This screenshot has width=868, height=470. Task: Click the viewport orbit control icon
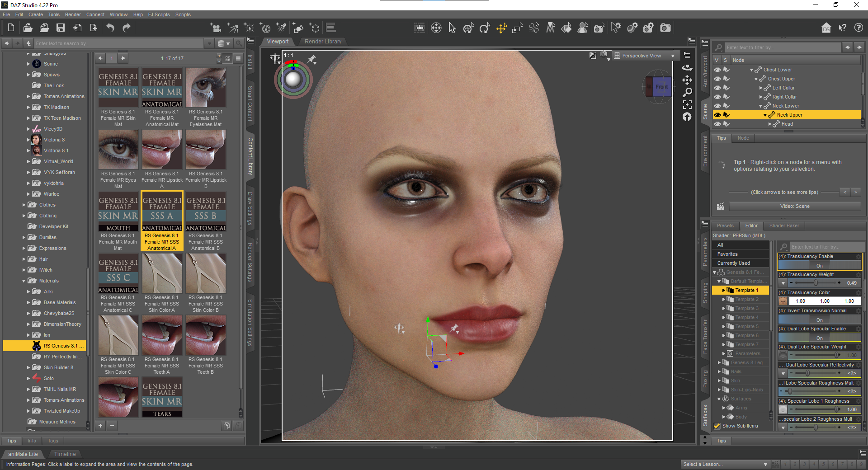click(x=687, y=68)
